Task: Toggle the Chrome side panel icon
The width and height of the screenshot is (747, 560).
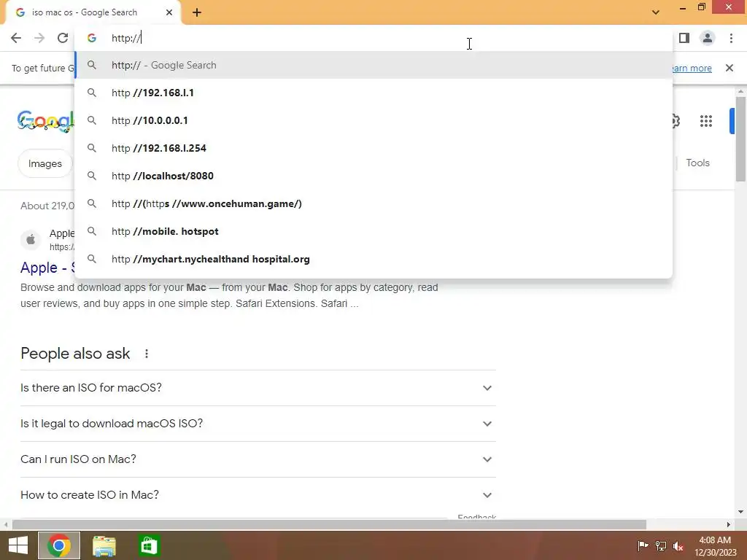Action: click(x=684, y=38)
